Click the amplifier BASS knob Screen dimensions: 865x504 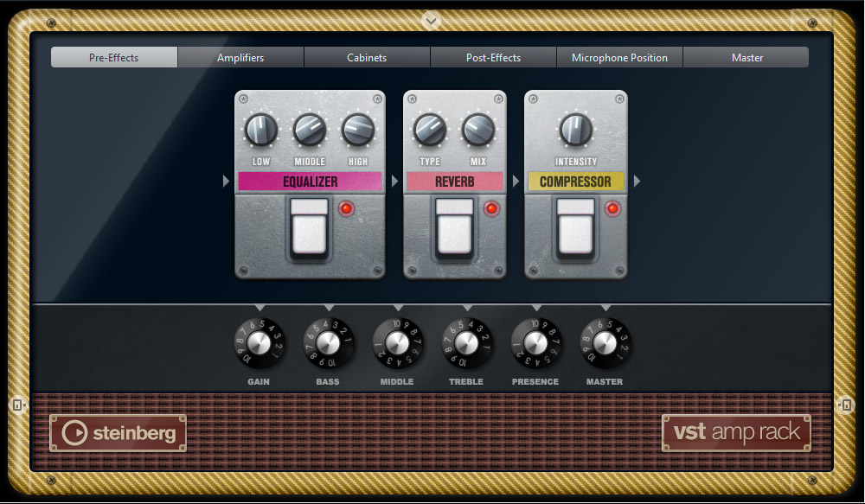[x=328, y=343]
